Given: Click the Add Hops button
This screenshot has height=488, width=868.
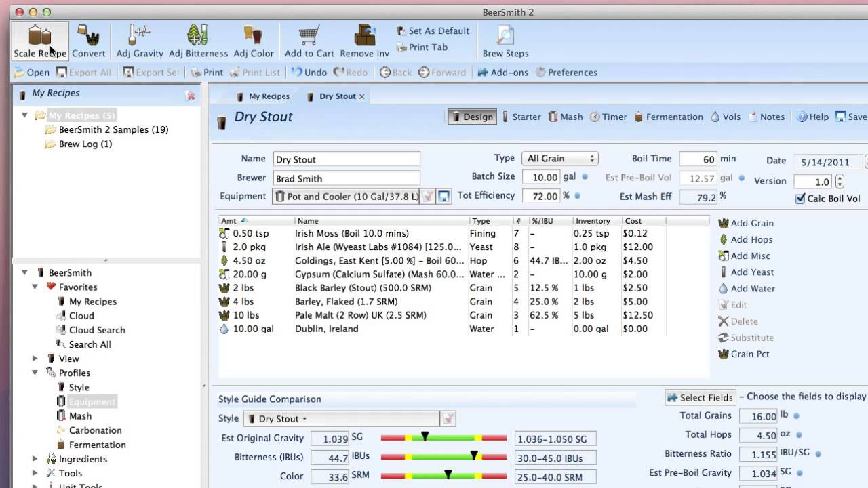Looking at the screenshot, I should (745, 239).
